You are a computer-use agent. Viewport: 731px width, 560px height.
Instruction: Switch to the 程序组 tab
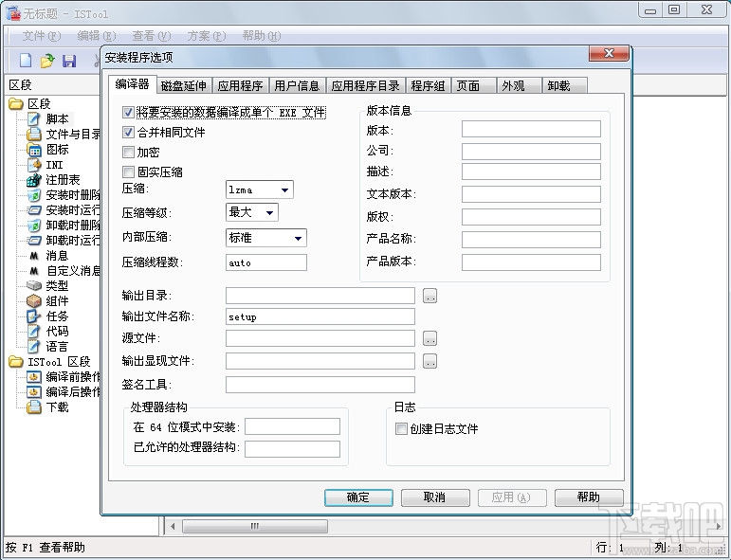coord(428,85)
